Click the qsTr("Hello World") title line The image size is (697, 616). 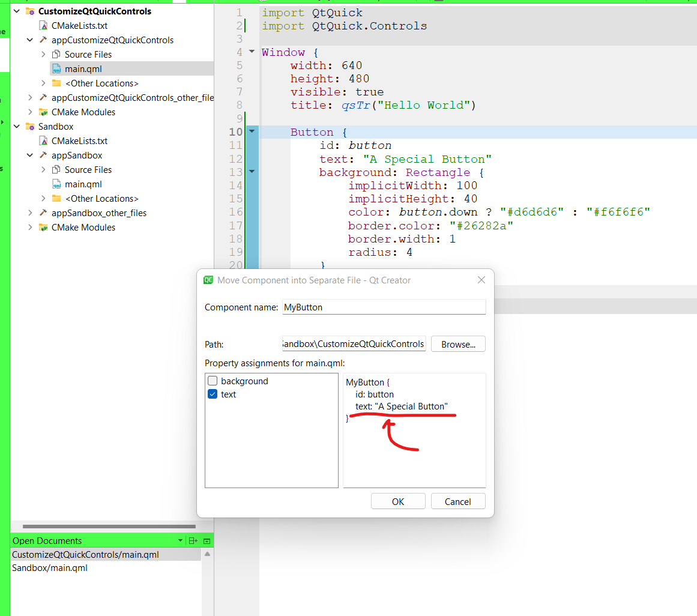pyautogui.click(x=383, y=105)
